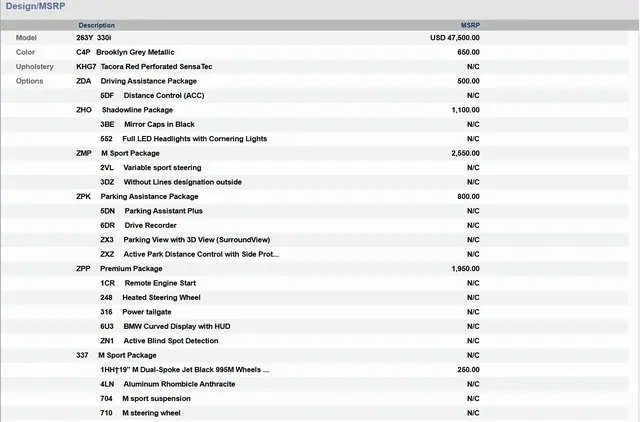This screenshot has width=640, height=422.
Task: Click Tacora Red Perforated SensaTec upholstery
Action: [x=156, y=66]
